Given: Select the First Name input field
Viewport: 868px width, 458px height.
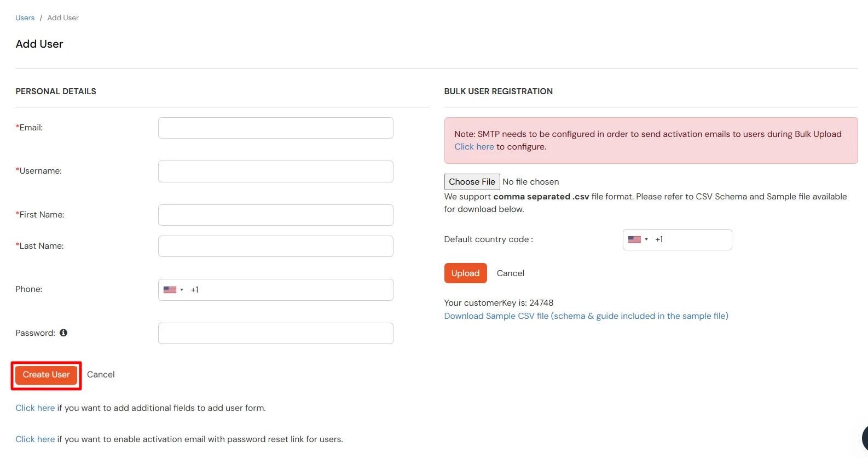Looking at the screenshot, I should point(275,215).
